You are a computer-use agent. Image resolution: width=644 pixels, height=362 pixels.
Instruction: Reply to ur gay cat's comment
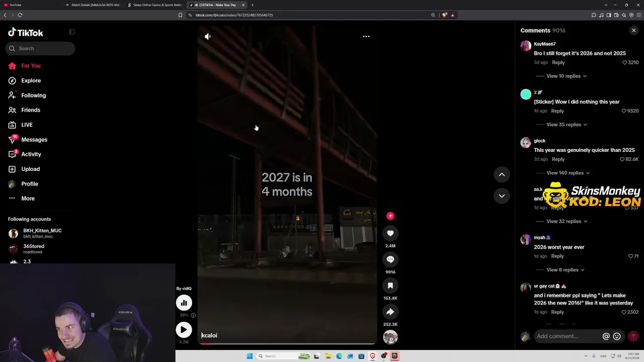point(557,312)
